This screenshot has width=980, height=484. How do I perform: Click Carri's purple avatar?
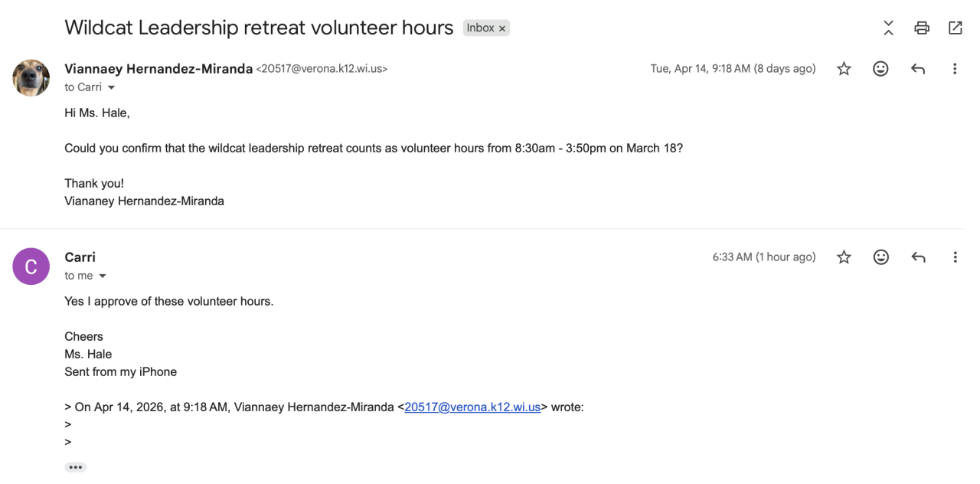pyautogui.click(x=31, y=267)
